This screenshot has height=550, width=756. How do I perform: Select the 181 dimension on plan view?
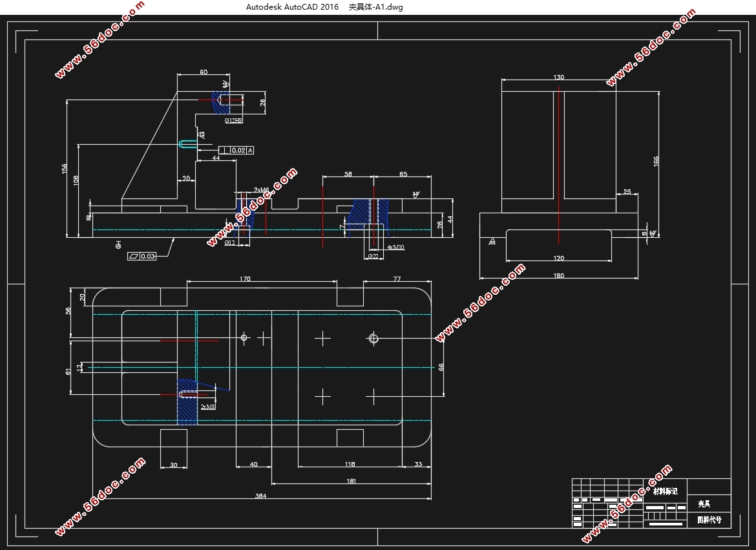click(x=352, y=481)
